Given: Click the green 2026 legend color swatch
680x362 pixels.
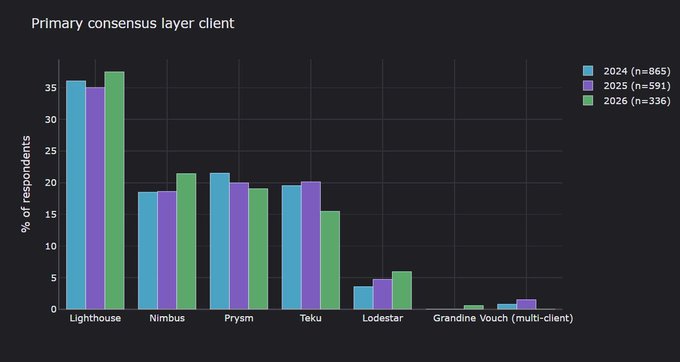Looking at the screenshot, I should [x=588, y=101].
